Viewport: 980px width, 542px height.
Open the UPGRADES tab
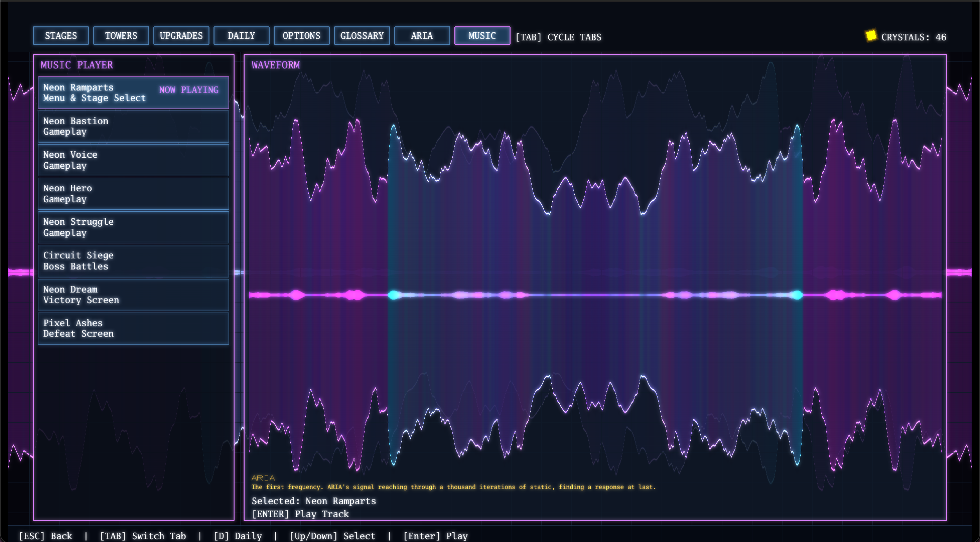[x=181, y=36]
